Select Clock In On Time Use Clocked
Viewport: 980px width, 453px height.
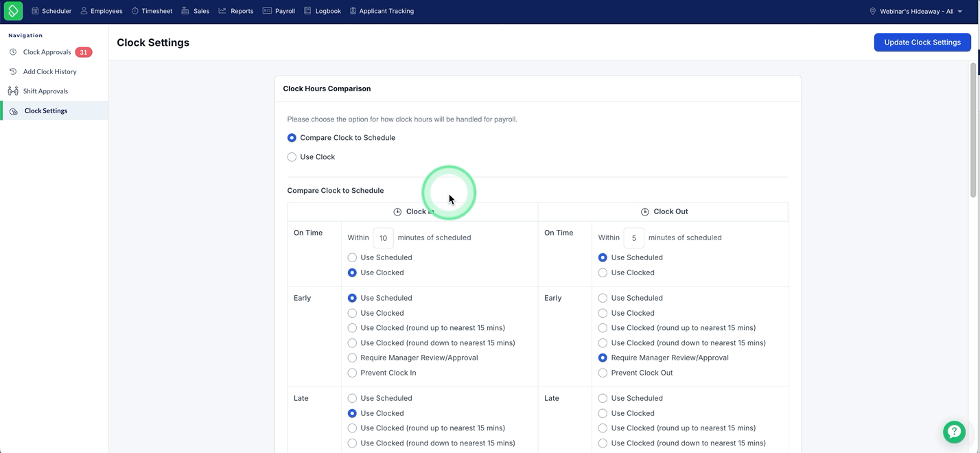(x=352, y=272)
